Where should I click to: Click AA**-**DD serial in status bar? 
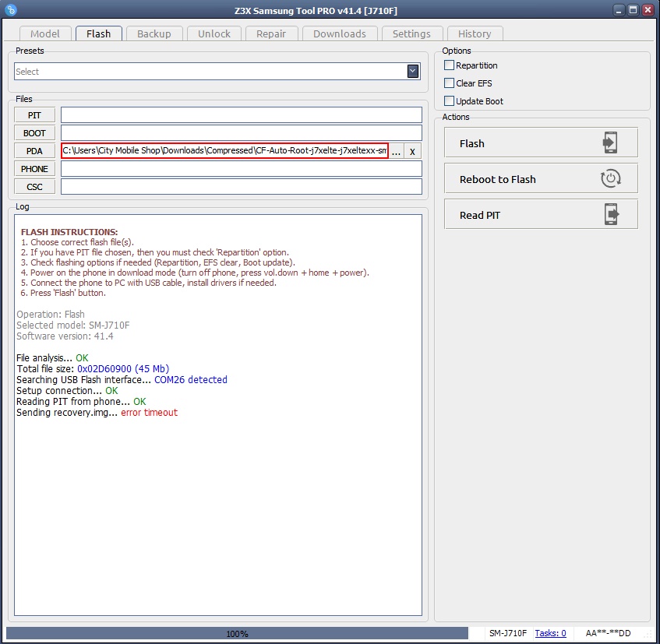click(x=608, y=633)
